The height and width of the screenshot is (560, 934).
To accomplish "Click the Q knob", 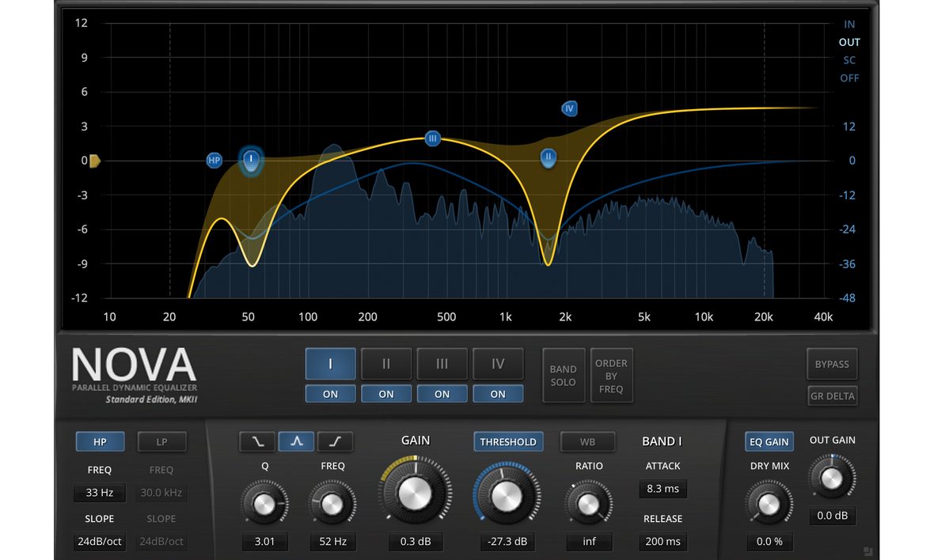I will [264, 504].
